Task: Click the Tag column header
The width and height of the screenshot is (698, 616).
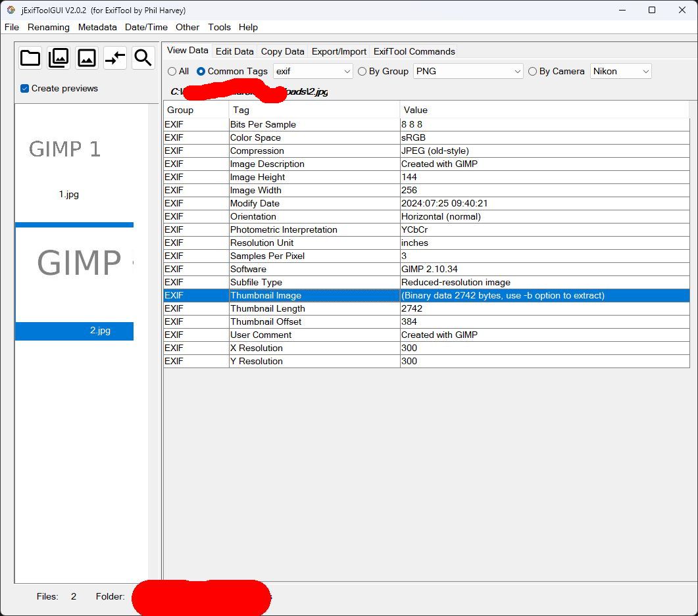Action: point(314,110)
